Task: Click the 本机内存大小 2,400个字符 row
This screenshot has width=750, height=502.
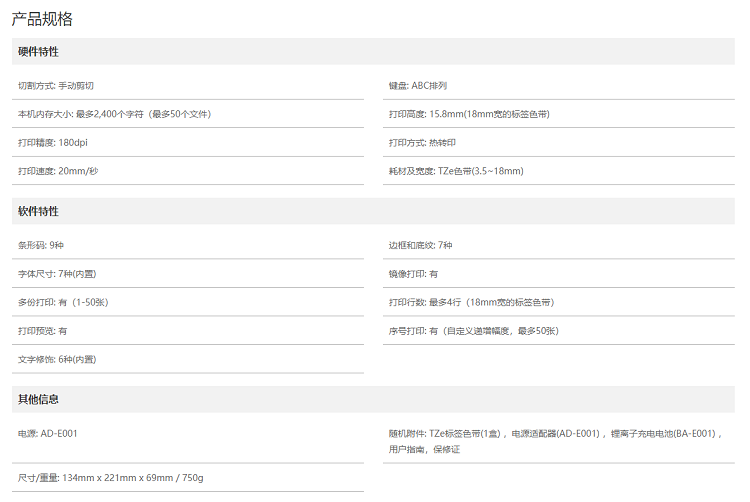Action: (188, 114)
